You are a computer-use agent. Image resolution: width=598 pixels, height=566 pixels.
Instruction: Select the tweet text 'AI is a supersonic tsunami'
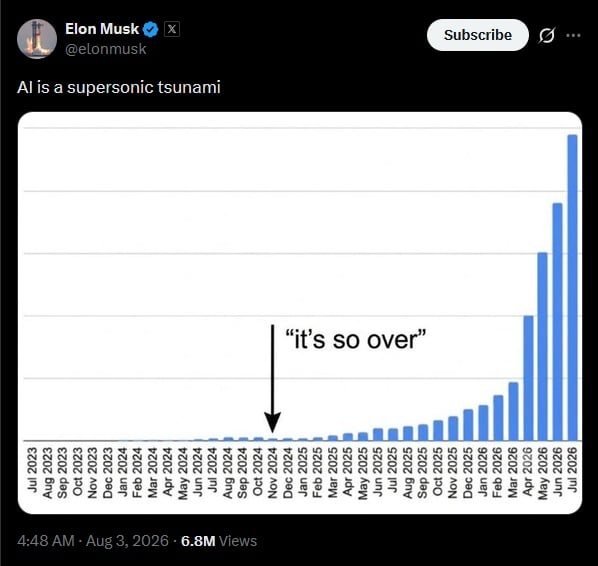click(x=119, y=87)
